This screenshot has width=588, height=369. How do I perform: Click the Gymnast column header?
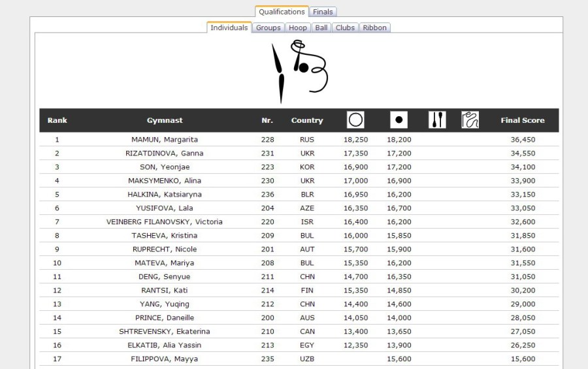coord(165,120)
